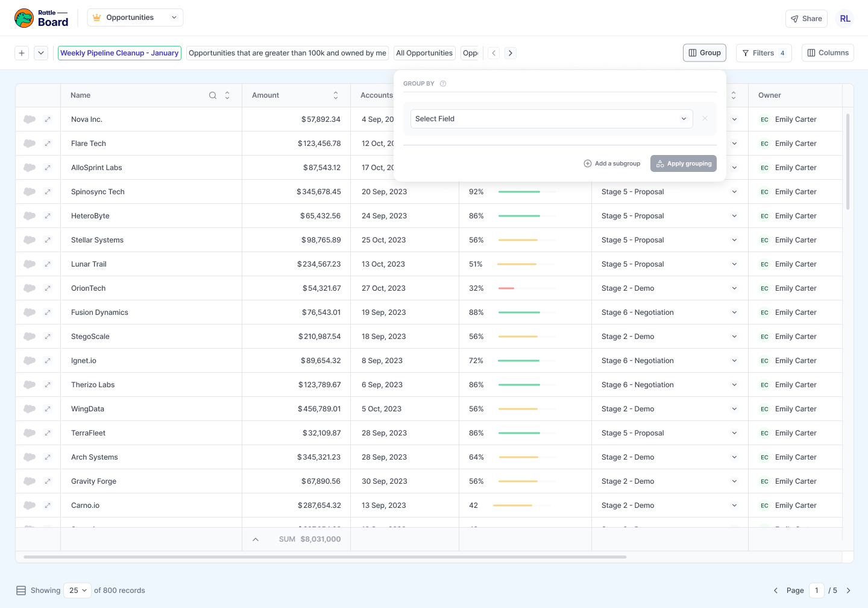Select Weekly Pipeline Cleanup - January tab

(x=119, y=53)
